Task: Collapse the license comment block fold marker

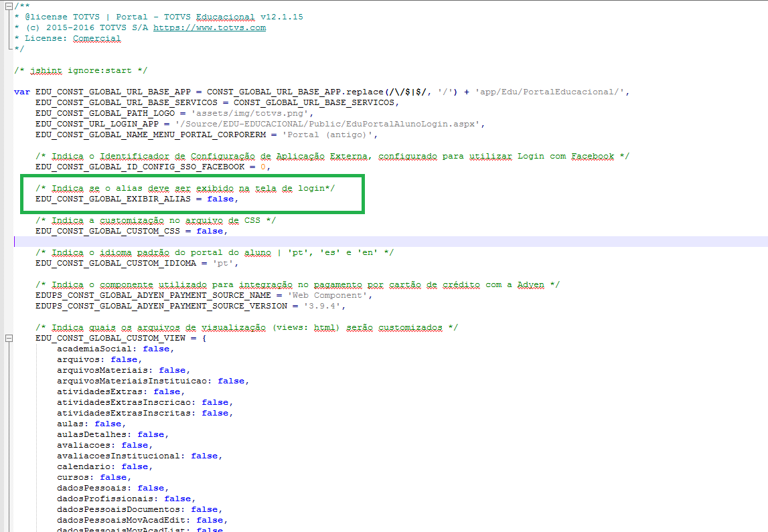Action: coord(9,7)
